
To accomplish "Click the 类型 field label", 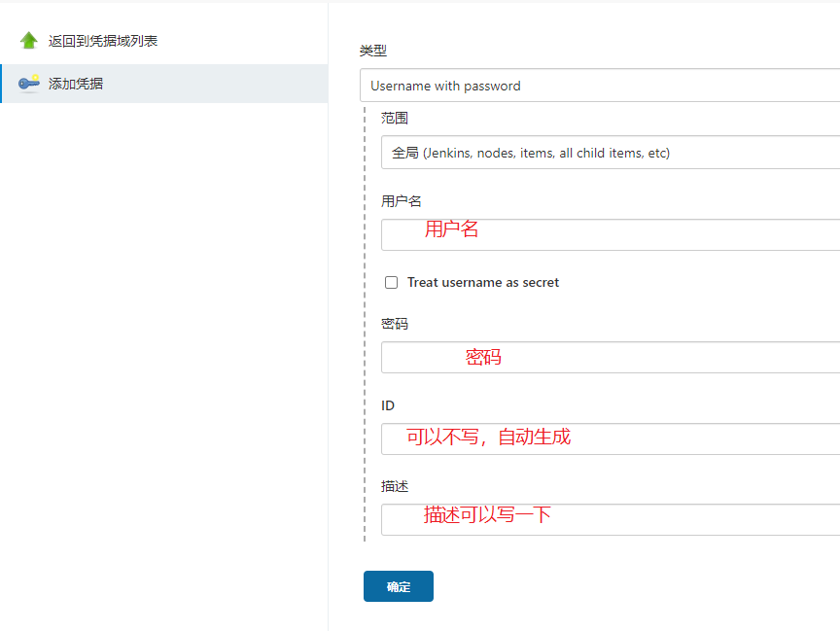I will tap(372, 51).
